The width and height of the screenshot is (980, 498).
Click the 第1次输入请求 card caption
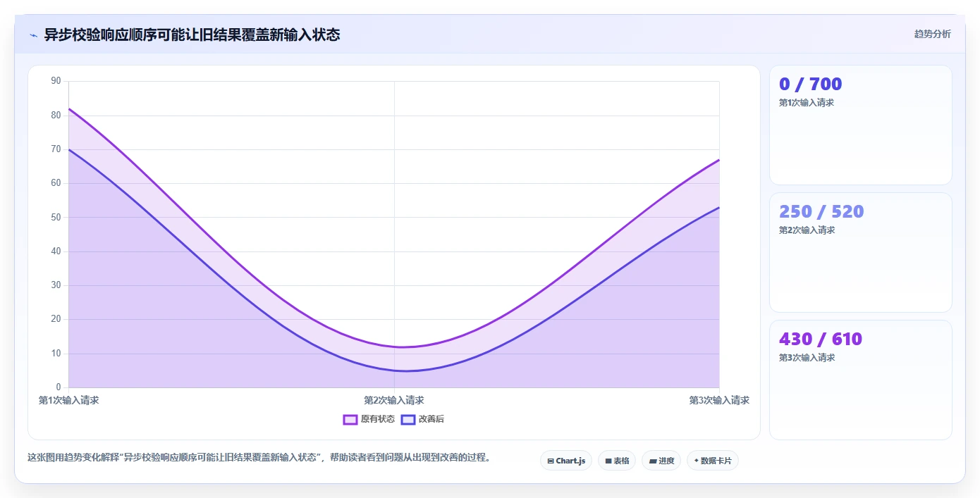pos(807,103)
